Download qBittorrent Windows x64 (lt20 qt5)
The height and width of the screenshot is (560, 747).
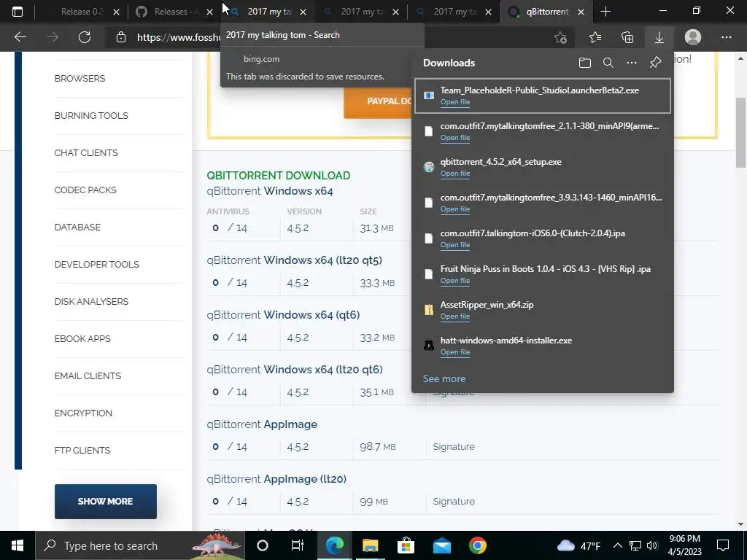click(294, 260)
